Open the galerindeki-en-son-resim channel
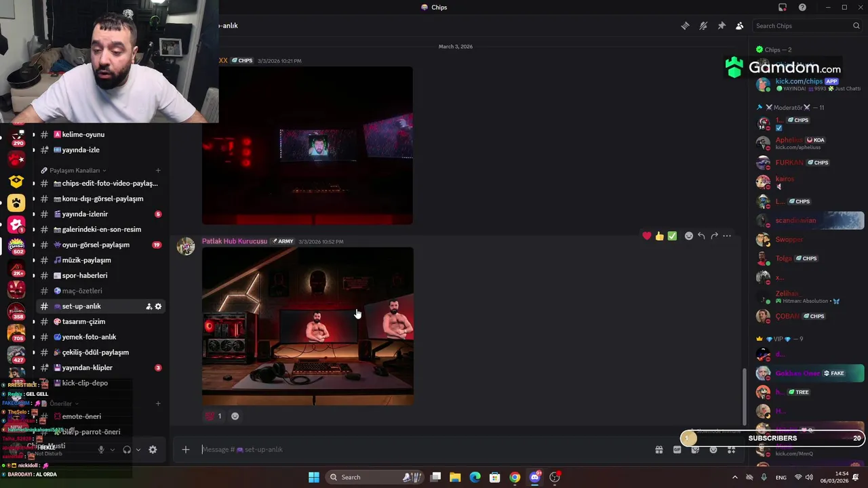 click(100, 229)
